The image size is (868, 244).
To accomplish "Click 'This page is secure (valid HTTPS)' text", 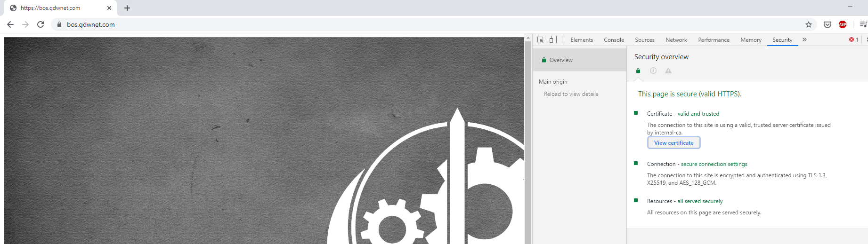I will tap(690, 94).
